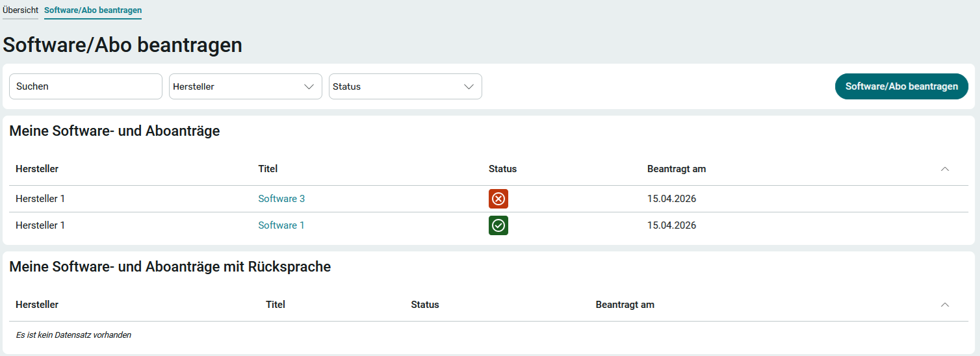Screen dimensions: 980x356
Task: Open the Hersteller filter dropdown
Action: [x=245, y=86]
